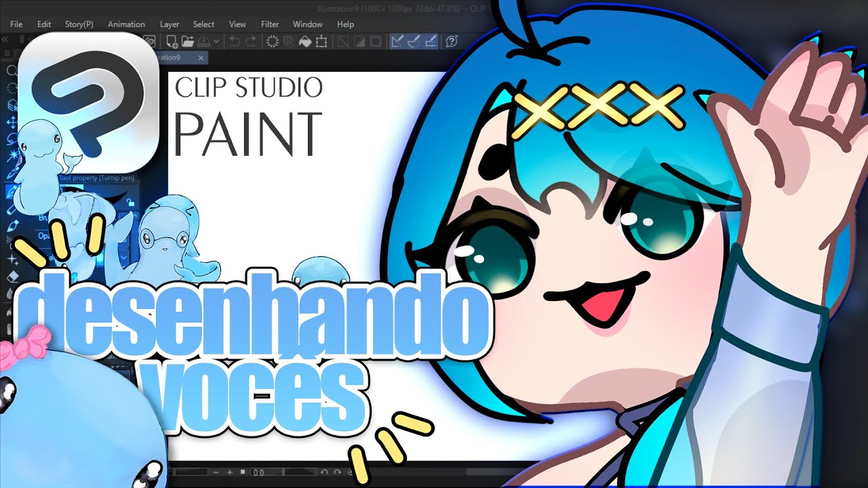Select the Brush tool
The height and width of the screenshot is (488, 868).
pyautogui.click(x=12, y=226)
